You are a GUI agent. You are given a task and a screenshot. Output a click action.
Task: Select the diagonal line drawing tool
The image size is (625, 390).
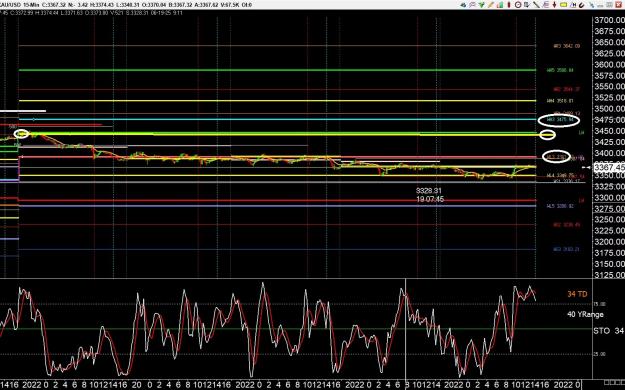[537, 5]
